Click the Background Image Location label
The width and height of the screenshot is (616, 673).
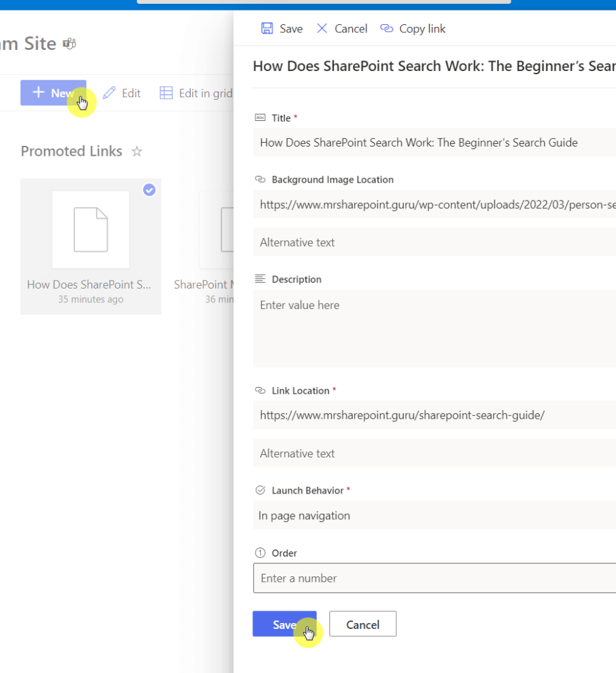click(x=333, y=180)
